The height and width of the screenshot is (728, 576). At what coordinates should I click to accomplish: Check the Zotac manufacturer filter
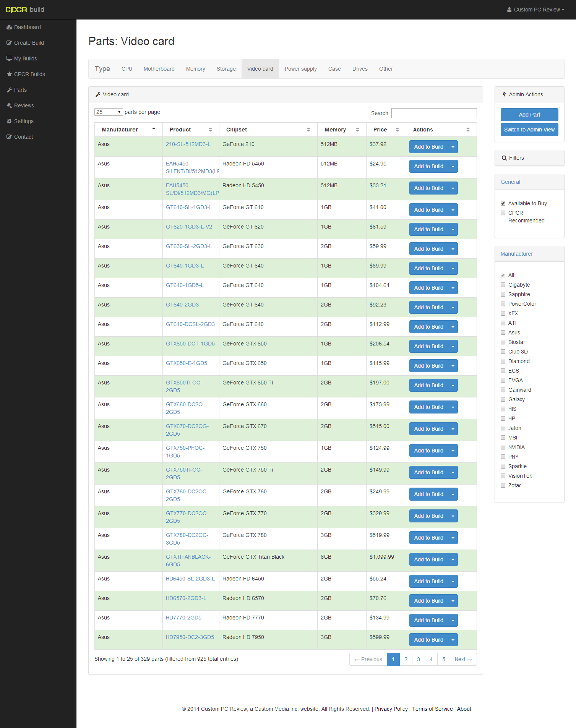503,485
